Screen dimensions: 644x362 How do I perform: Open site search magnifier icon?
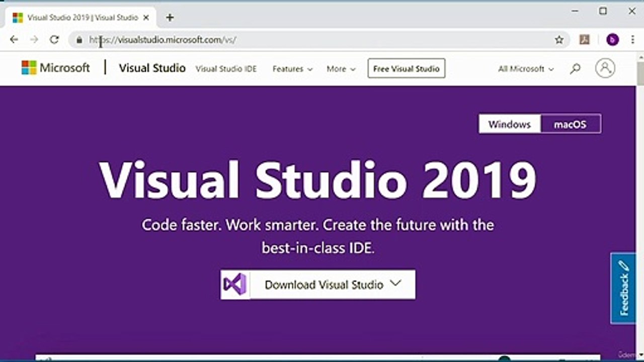pyautogui.click(x=575, y=69)
